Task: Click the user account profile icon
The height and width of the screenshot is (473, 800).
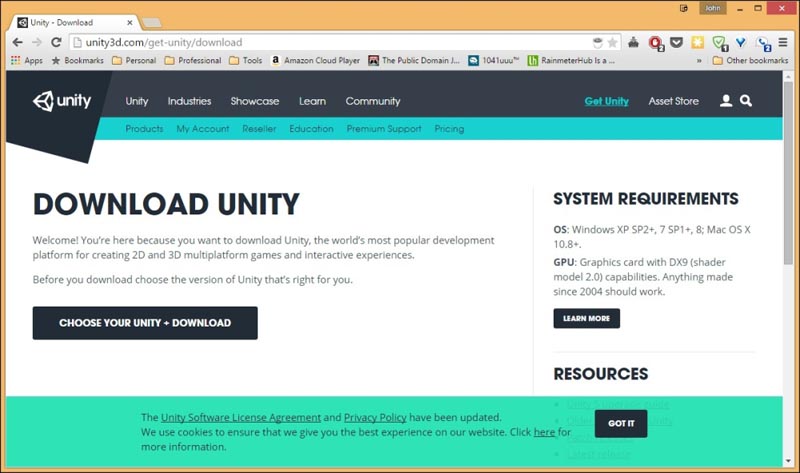Action: pyautogui.click(x=726, y=101)
